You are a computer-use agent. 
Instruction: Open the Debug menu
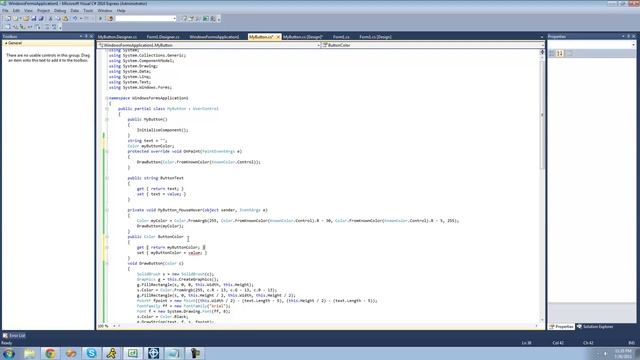[60, 11]
